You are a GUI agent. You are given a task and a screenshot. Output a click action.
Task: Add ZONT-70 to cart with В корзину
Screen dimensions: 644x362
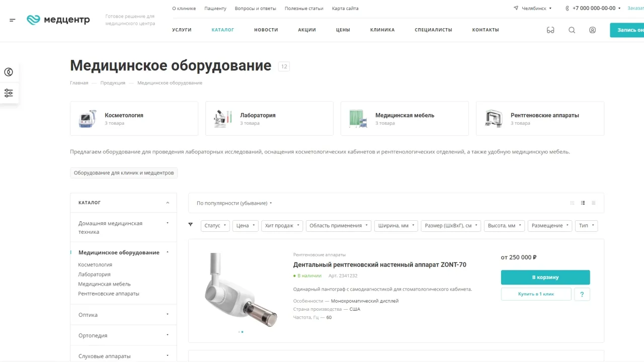tap(545, 278)
